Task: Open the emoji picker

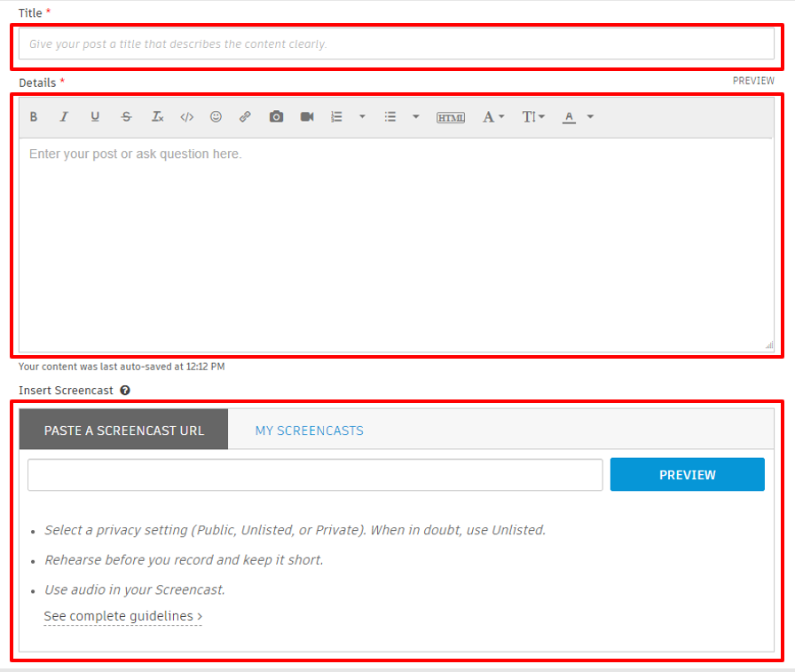Action: [x=216, y=116]
